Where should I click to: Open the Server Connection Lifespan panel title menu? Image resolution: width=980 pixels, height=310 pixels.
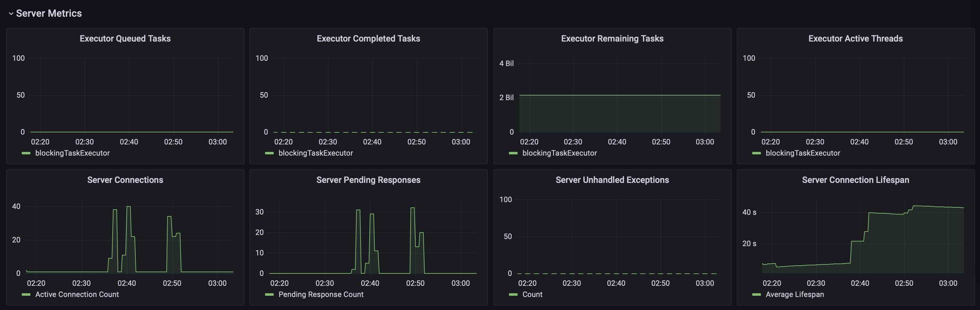click(x=855, y=180)
